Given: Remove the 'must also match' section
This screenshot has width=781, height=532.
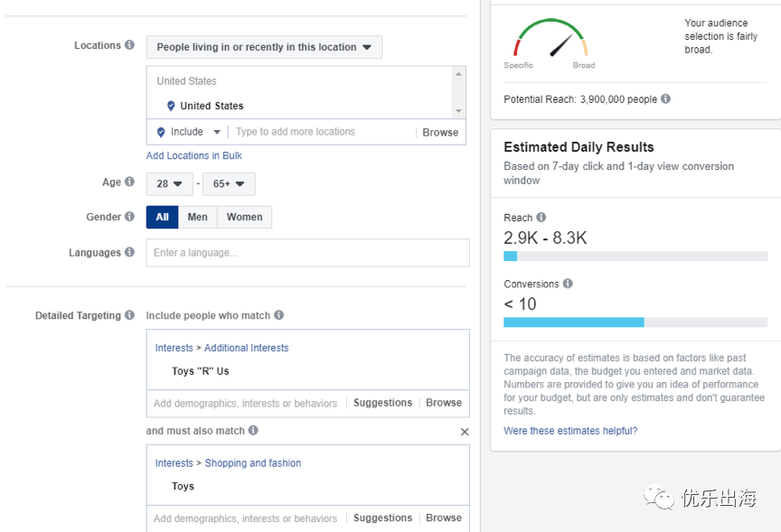Looking at the screenshot, I should coord(465,432).
